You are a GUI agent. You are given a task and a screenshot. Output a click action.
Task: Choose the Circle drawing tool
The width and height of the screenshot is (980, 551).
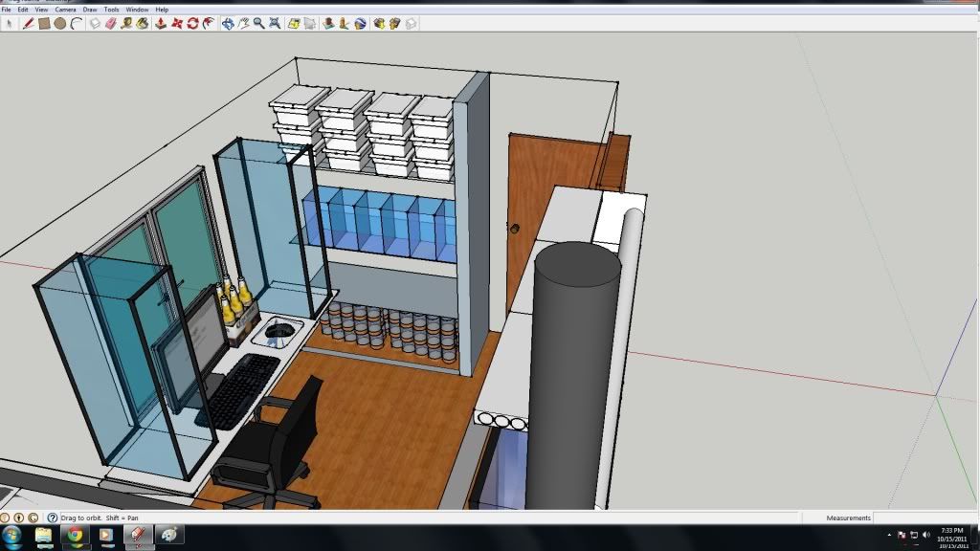[x=60, y=24]
